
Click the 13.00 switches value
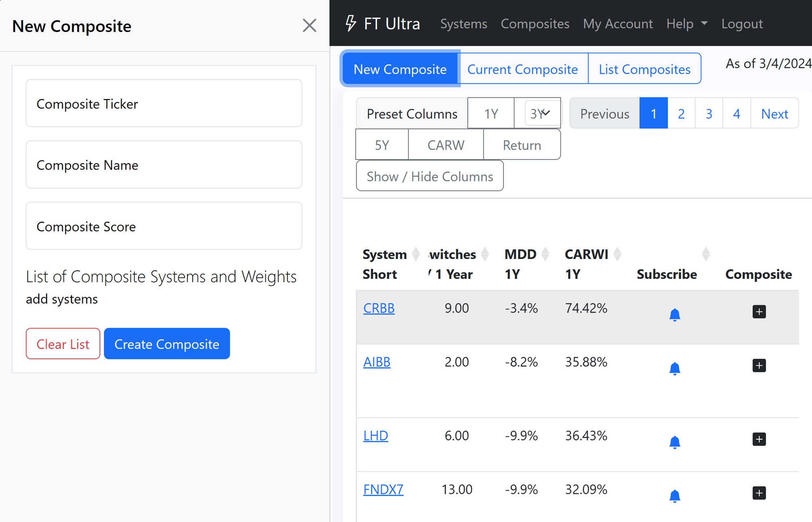pos(457,489)
